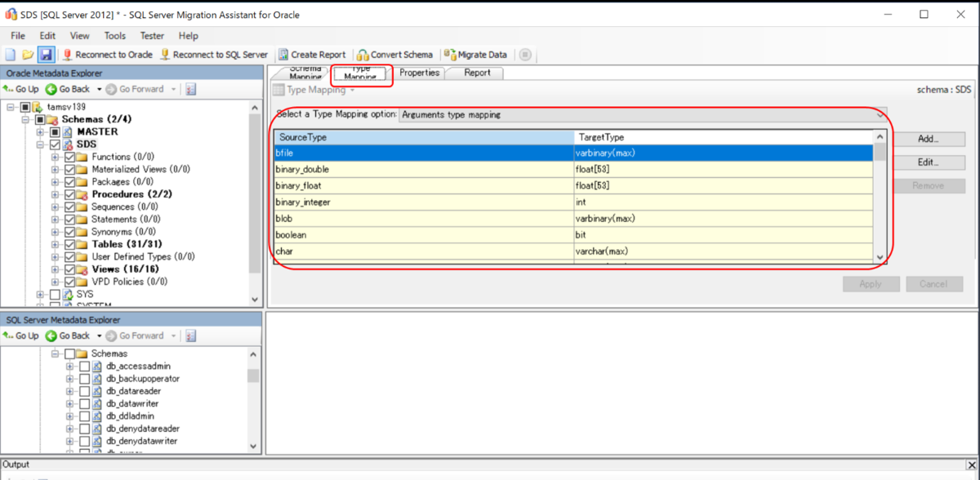Open the File menu
The image size is (980, 480).
pyautogui.click(x=18, y=36)
